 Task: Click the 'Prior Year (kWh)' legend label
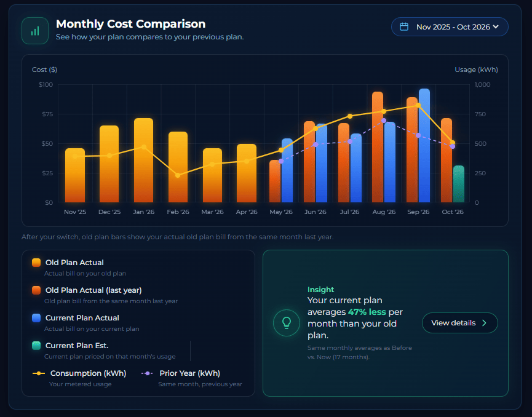[189, 373]
